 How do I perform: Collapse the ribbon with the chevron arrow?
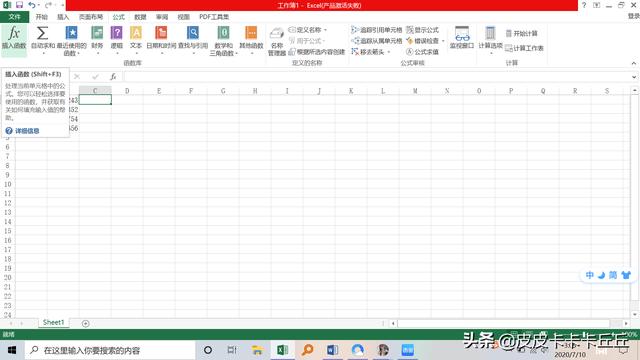(x=633, y=63)
